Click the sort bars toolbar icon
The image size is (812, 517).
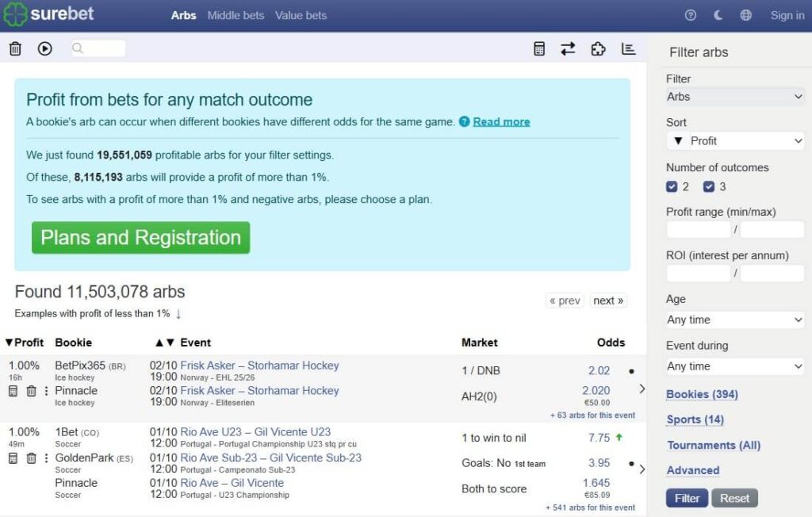point(629,49)
